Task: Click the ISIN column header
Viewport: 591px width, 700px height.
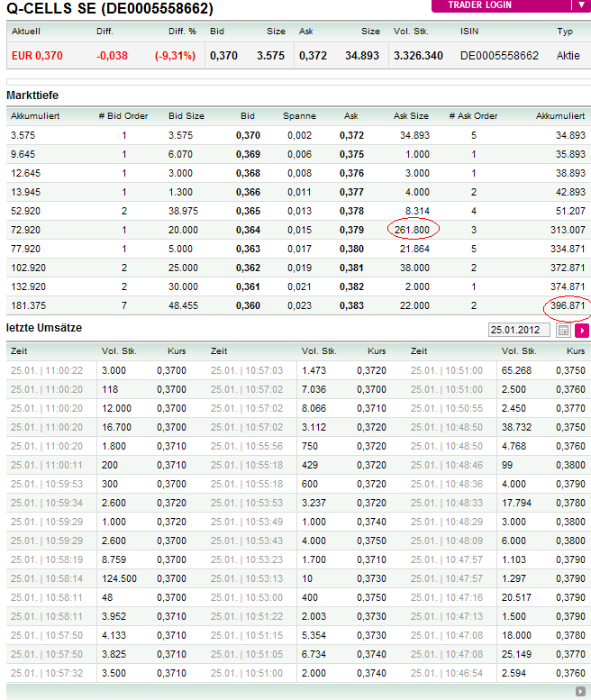Action: pos(469,32)
